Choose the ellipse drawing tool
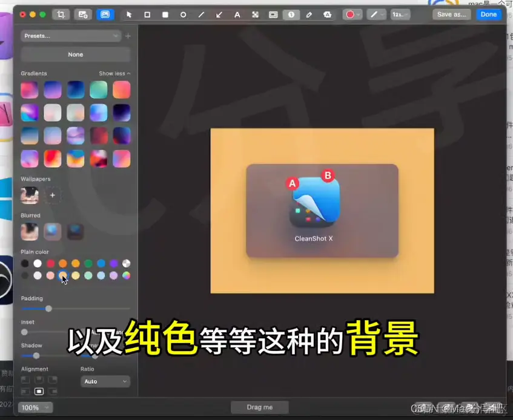The width and height of the screenshot is (513, 420). [x=183, y=14]
